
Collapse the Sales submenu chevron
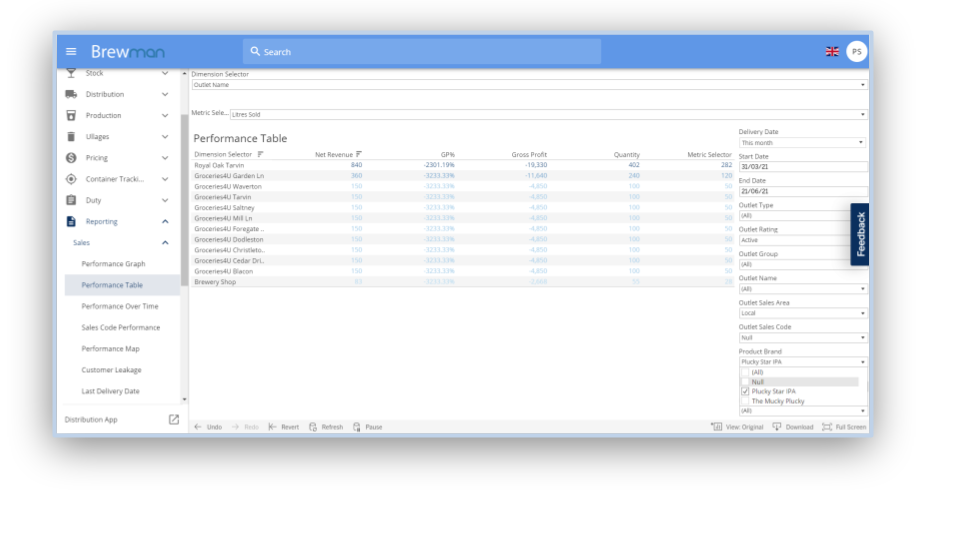point(165,242)
